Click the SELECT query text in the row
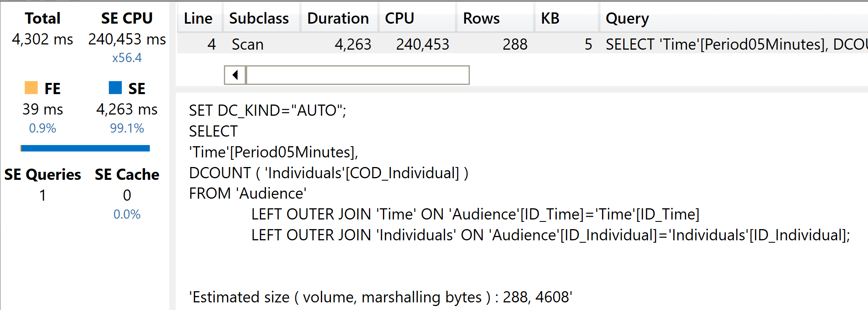 point(733,44)
